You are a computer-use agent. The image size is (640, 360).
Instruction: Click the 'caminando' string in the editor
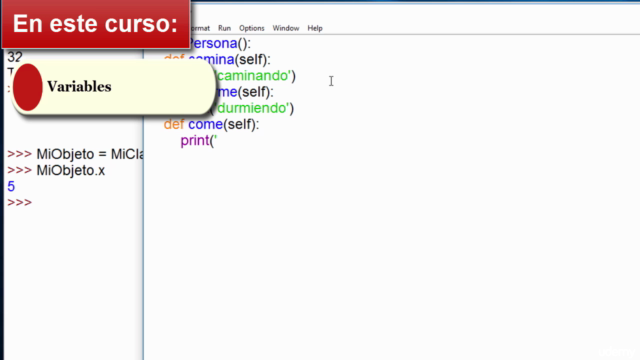click(x=254, y=76)
